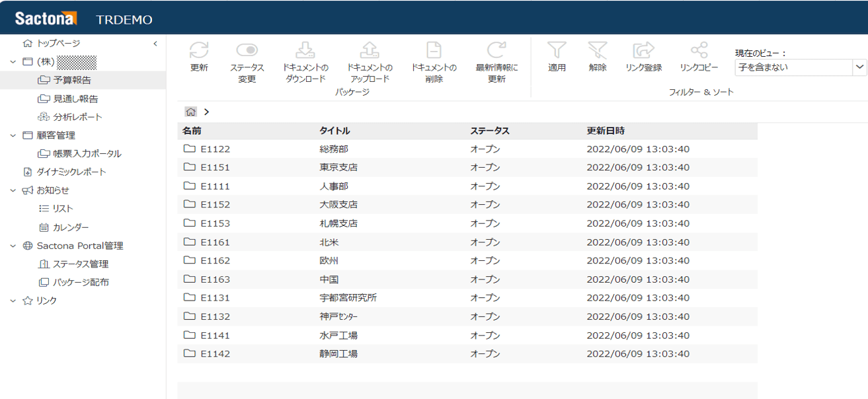Click the ステータス変更 toggle icon
The image size is (868, 399).
point(247,51)
